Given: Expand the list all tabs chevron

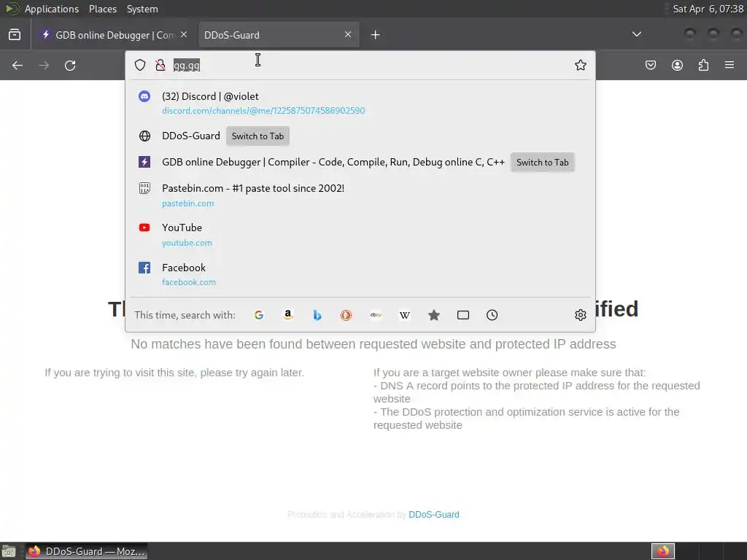Looking at the screenshot, I should pos(636,34).
